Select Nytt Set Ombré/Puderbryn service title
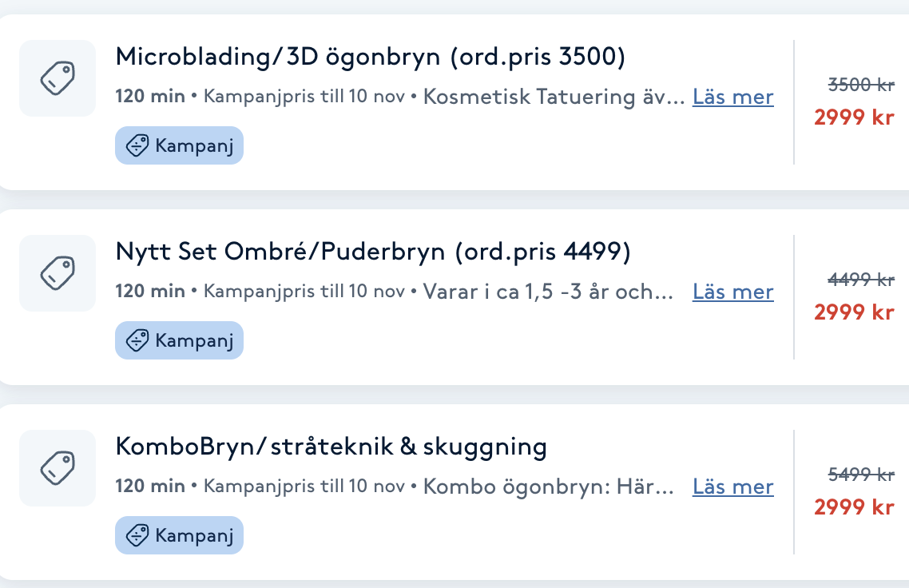This screenshot has height=588, width=909. (373, 252)
